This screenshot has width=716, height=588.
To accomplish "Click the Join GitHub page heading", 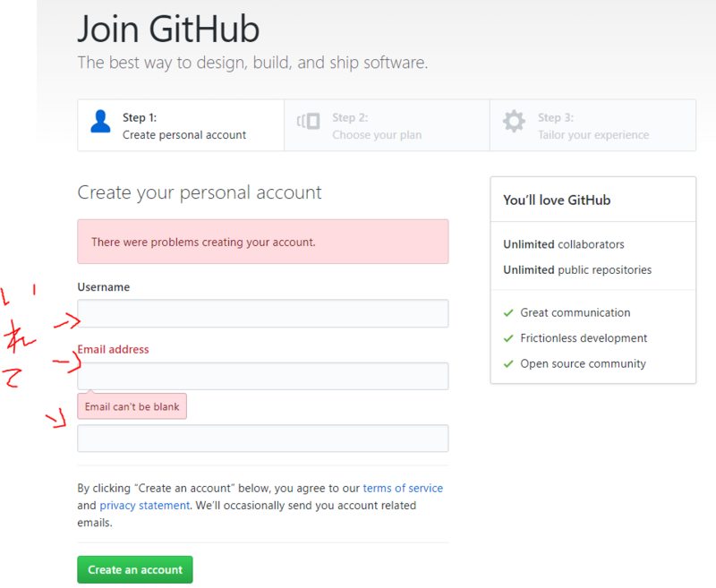I will pos(168,29).
